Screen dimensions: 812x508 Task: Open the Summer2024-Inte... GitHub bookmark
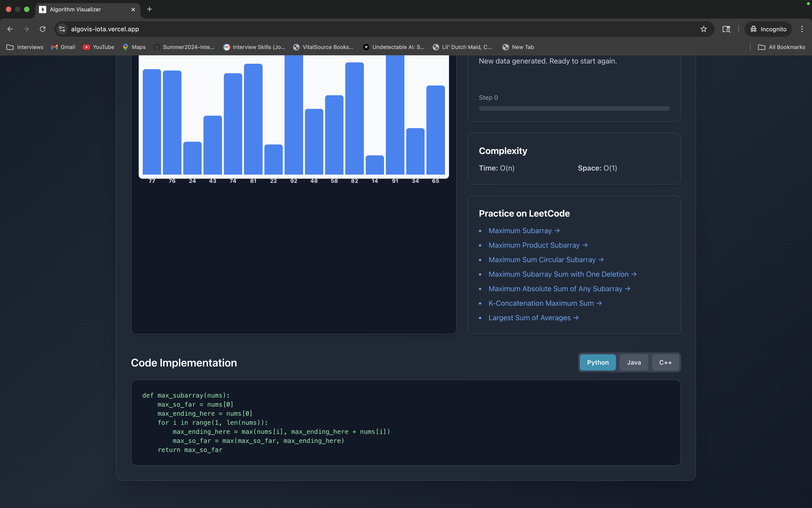pos(184,47)
